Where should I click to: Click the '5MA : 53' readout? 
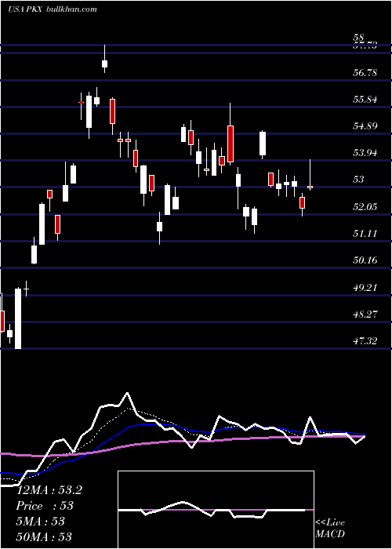[41, 521]
